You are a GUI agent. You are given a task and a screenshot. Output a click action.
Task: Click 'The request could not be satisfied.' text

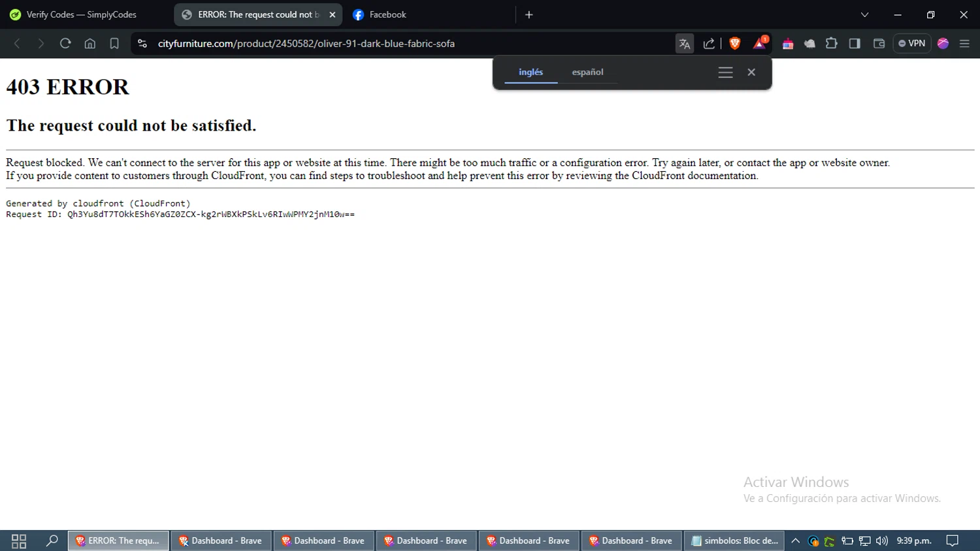131,125
